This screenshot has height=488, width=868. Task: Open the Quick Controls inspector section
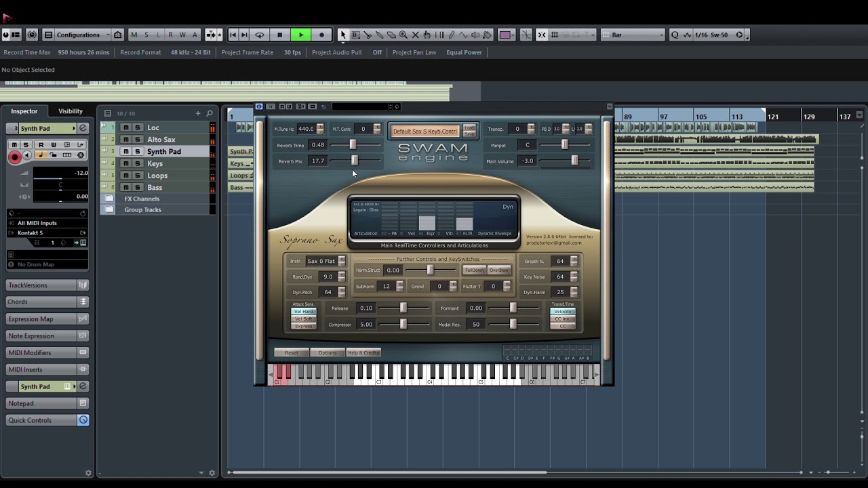(x=47, y=420)
